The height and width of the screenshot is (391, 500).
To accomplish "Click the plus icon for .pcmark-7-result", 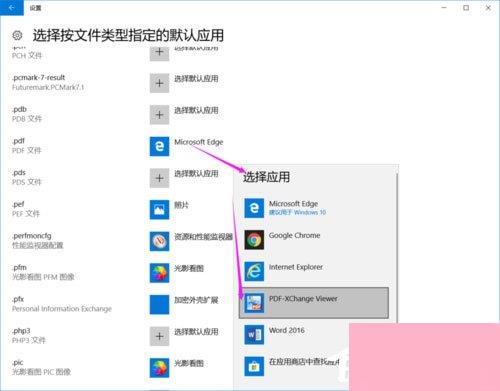I will click(x=159, y=83).
